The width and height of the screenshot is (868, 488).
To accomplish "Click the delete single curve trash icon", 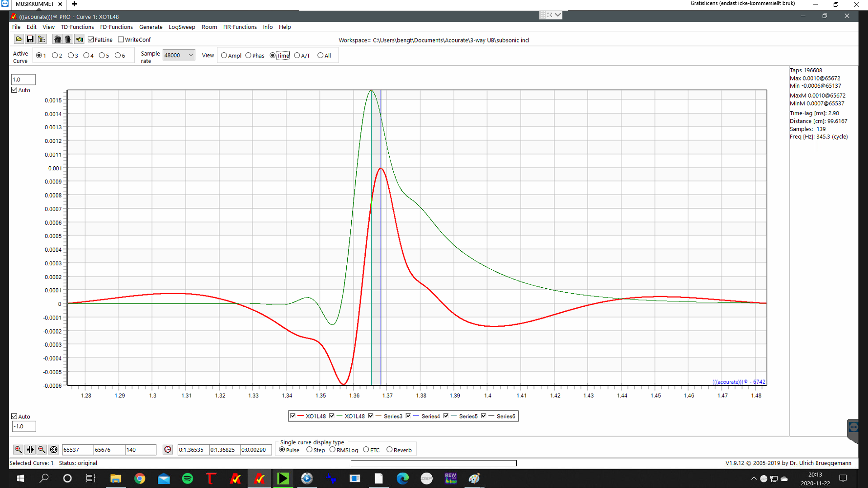I will click(68, 39).
